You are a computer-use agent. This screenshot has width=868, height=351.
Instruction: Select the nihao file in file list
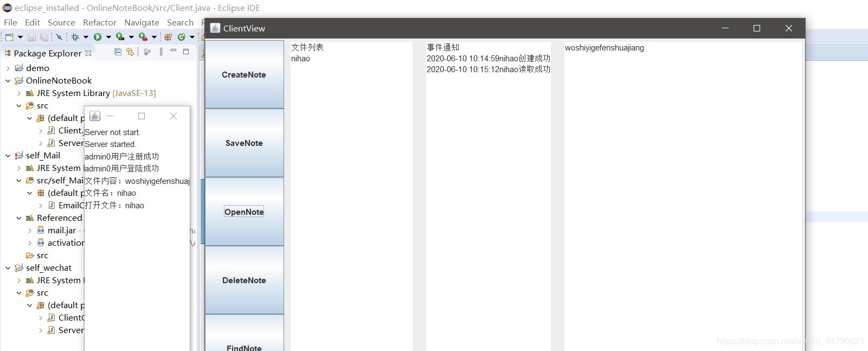point(300,59)
